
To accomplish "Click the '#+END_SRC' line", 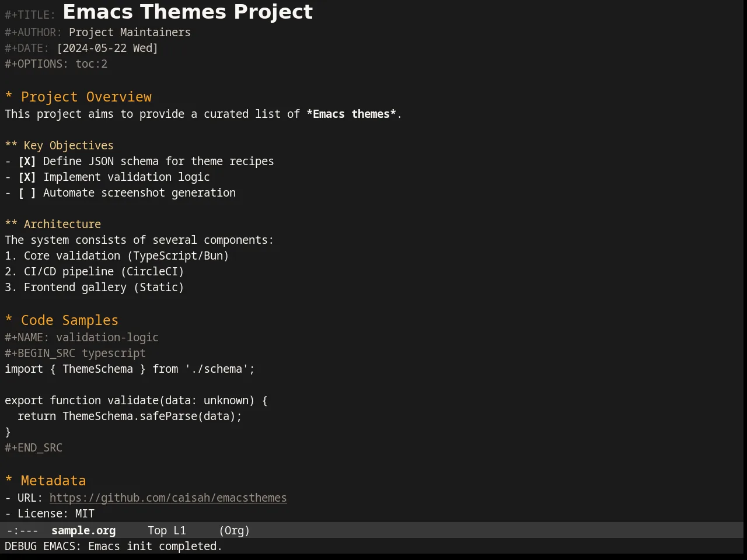I will pos(33,447).
